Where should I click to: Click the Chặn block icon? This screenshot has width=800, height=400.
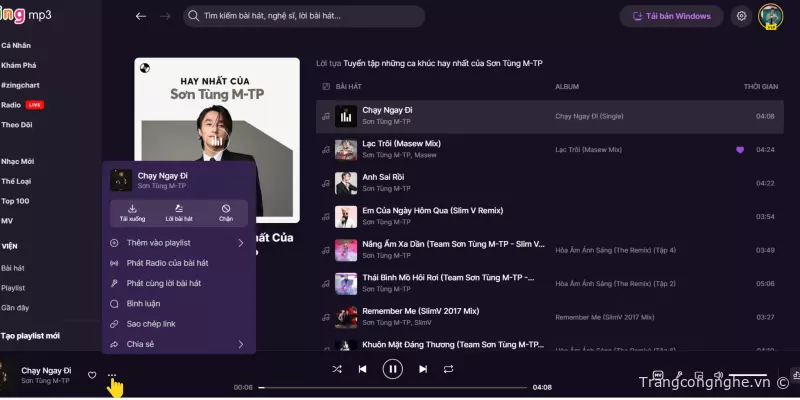click(x=226, y=211)
